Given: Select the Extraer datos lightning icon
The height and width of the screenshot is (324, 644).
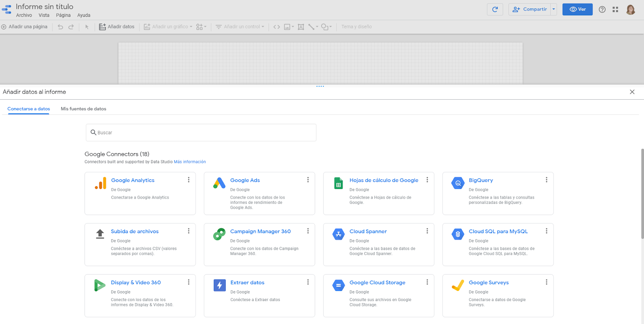Looking at the screenshot, I should tap(219, 285).
